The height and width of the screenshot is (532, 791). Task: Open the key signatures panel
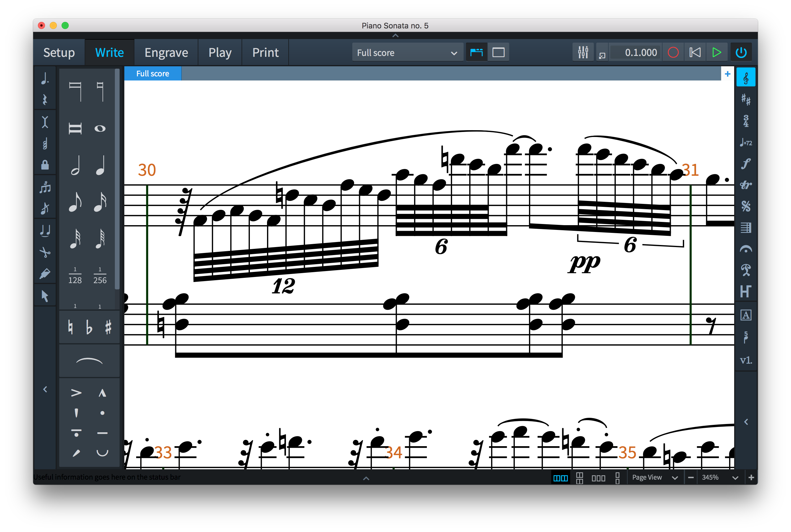pos(745,99)
